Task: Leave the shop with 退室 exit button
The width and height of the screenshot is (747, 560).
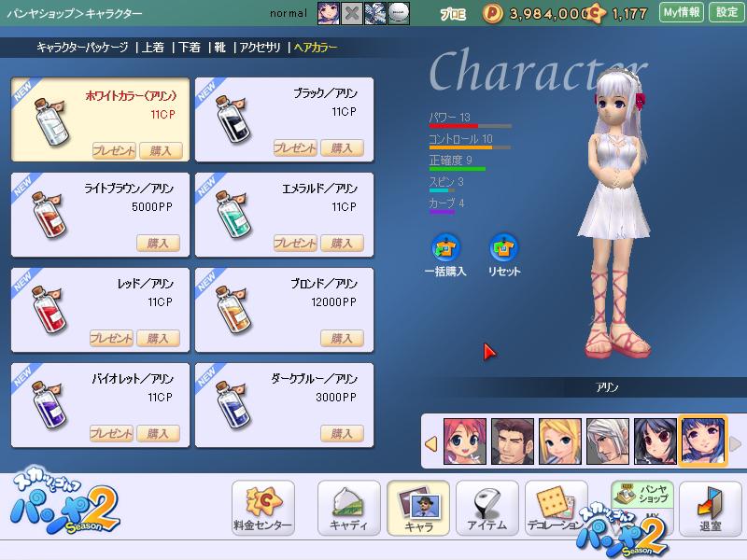Action: [x=711, y=508]
